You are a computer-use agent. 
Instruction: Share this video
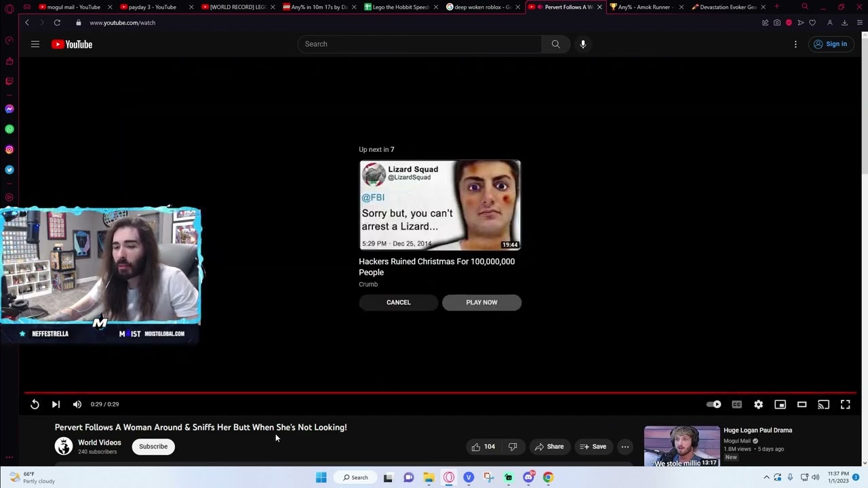549,447
